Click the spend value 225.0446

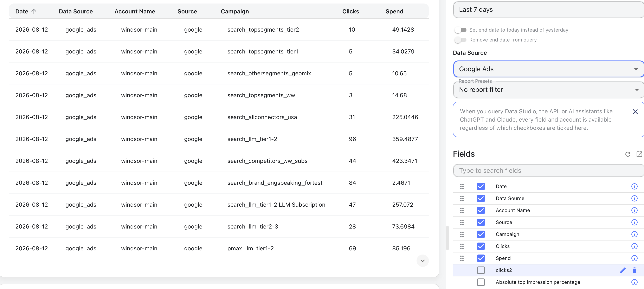[x=405, y=117]
